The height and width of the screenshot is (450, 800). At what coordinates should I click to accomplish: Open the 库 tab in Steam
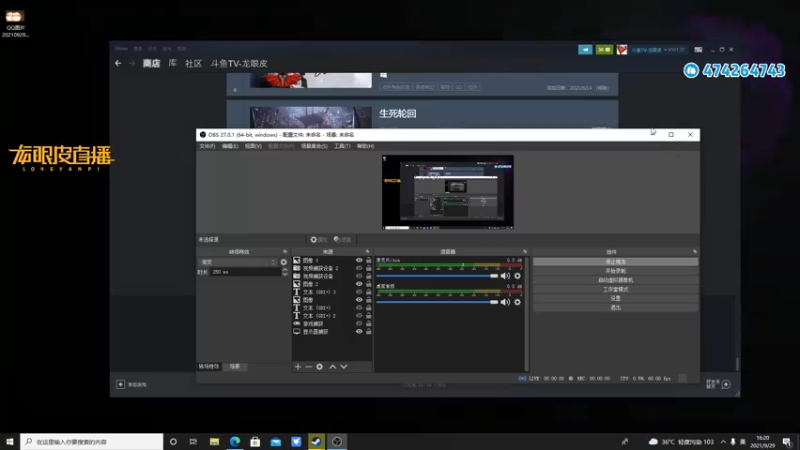coord(172,63)
